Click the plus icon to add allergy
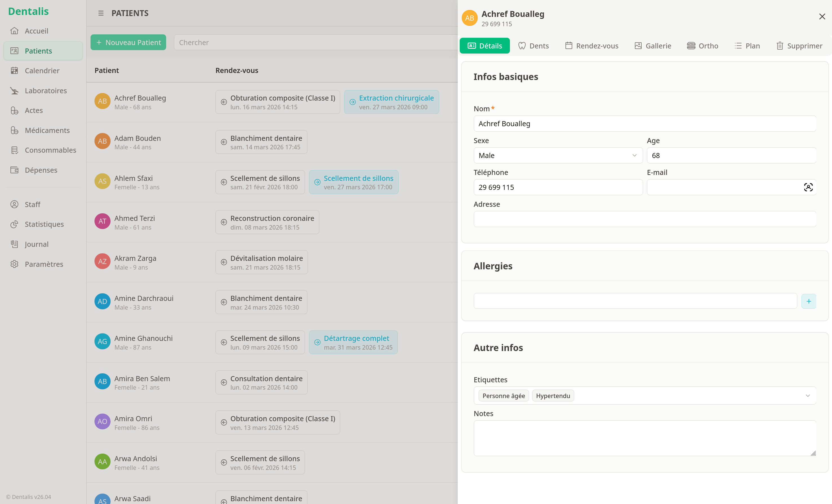 coord(808,301)
